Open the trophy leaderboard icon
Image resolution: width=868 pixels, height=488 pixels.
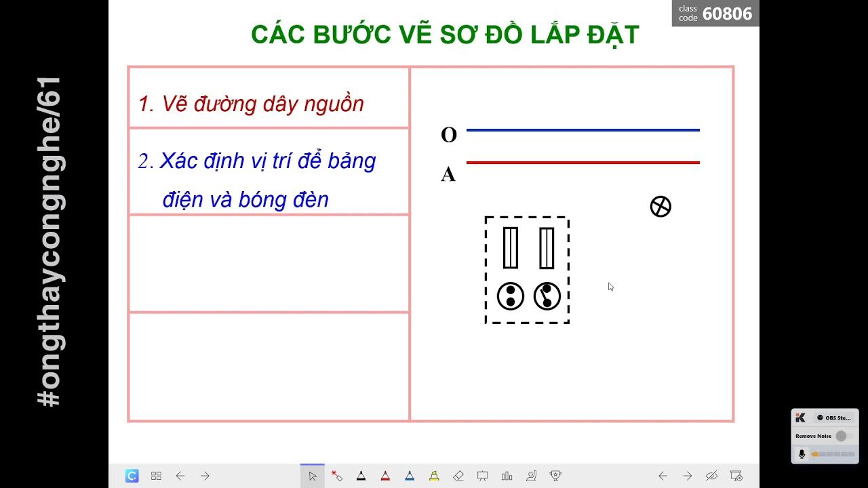click(x=556, y=476)
